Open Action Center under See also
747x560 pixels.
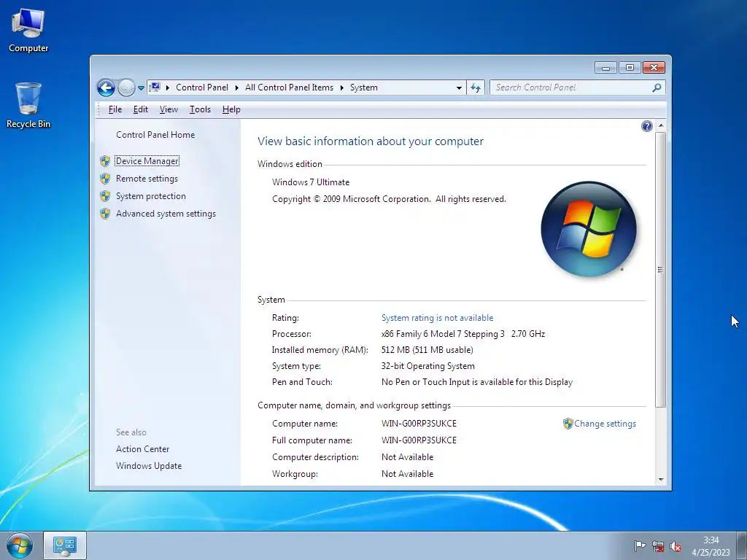tap(142, 449)
